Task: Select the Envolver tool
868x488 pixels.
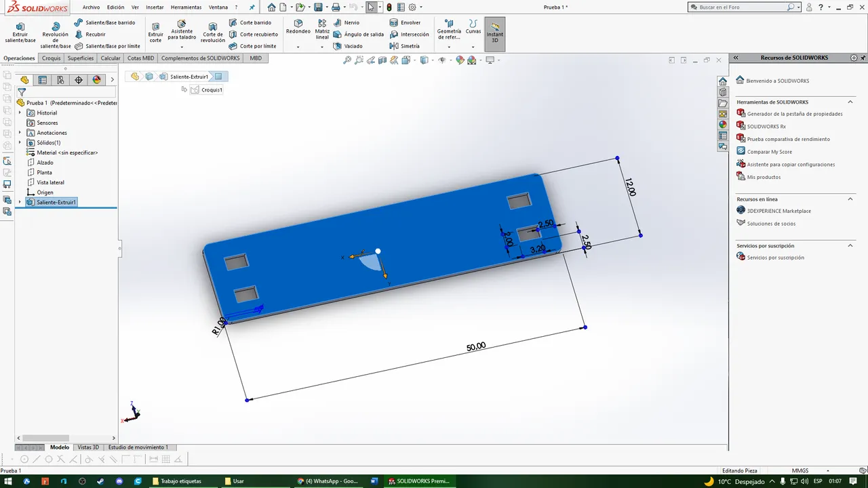Action: coord(406,22)
